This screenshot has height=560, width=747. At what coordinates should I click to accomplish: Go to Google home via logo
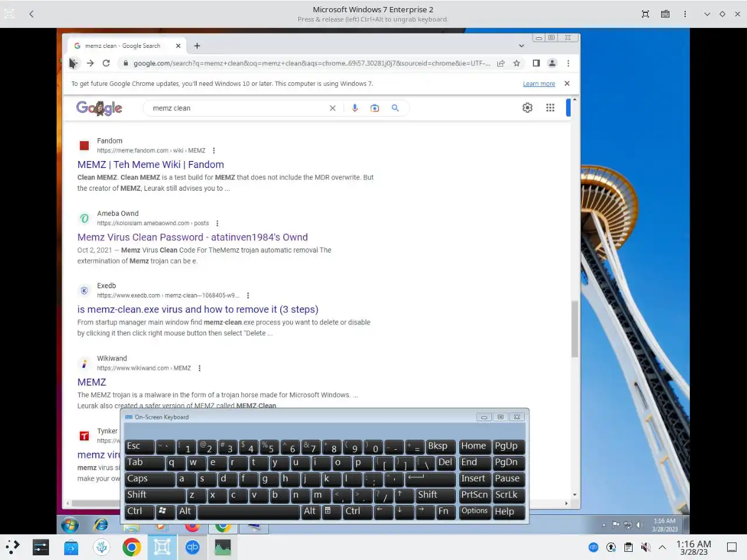[99, 108]
